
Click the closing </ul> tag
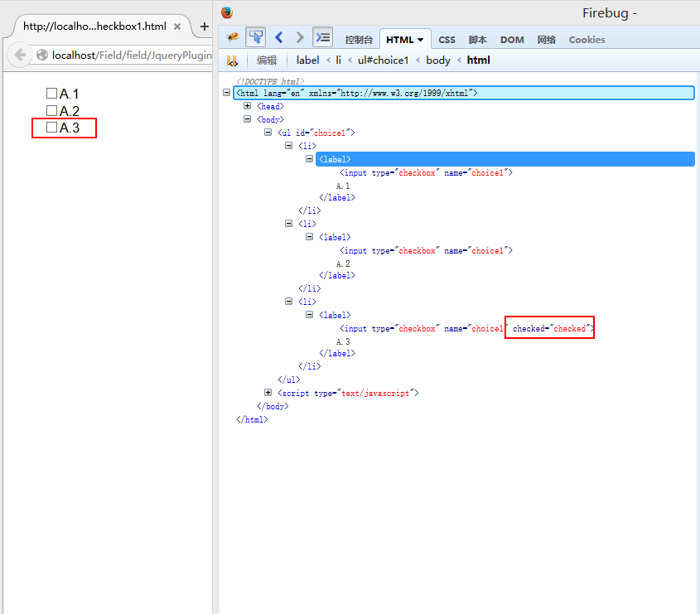tap(289, 380)
